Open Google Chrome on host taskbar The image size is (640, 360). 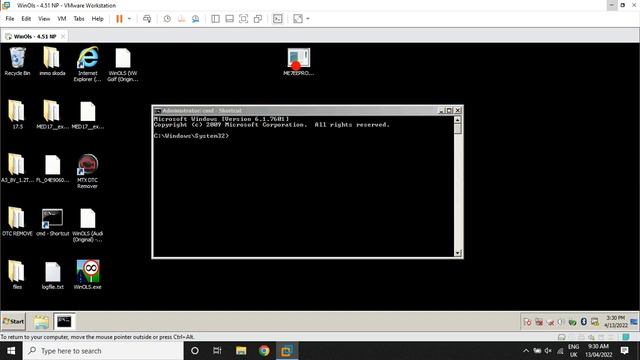(x=264, y=351)
